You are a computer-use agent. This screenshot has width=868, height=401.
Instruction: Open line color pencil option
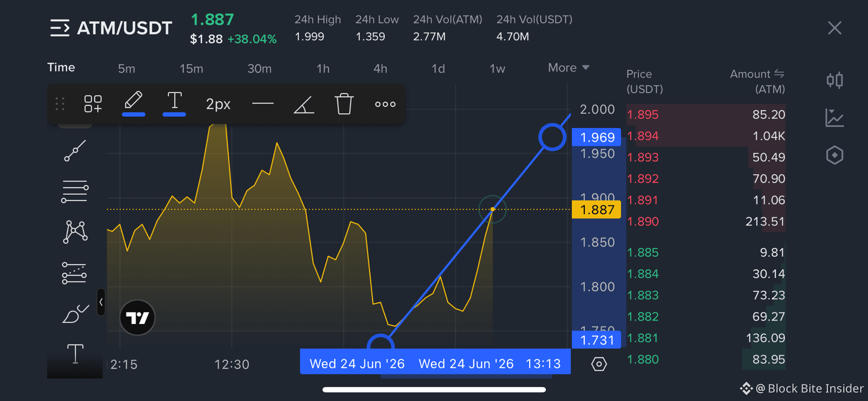click(134, 103)
